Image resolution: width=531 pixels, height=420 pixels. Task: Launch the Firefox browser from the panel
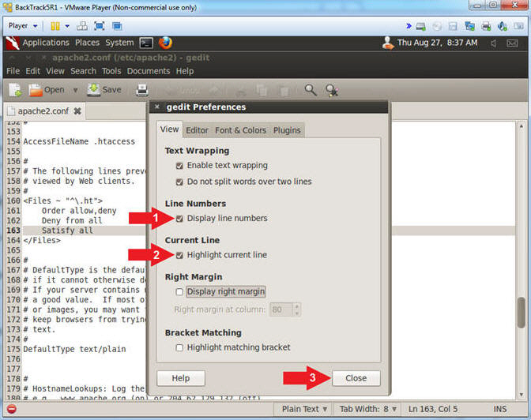[x=165, y=43]
